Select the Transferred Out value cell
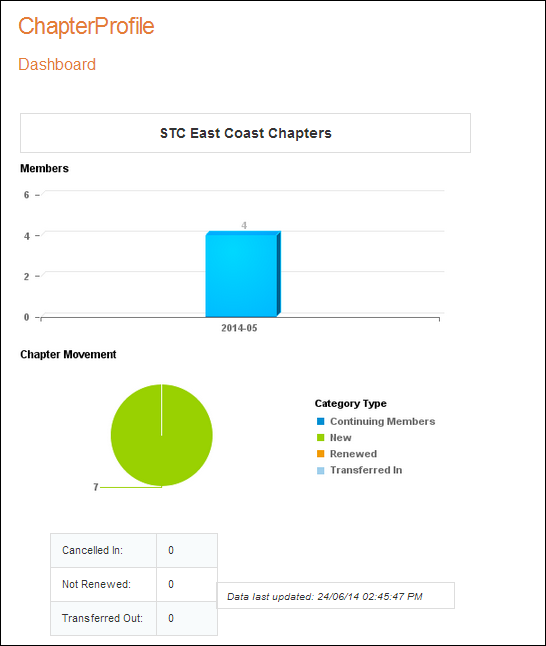 coord(187,618)
